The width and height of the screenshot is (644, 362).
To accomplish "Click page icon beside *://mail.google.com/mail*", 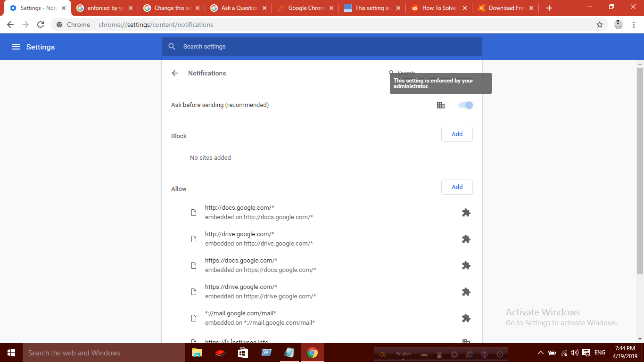I will (x=193, y=318).
